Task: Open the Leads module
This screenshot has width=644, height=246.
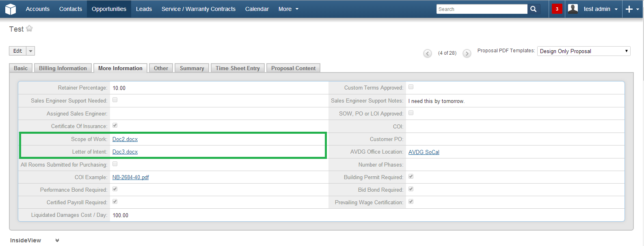Action: [144, 9]
